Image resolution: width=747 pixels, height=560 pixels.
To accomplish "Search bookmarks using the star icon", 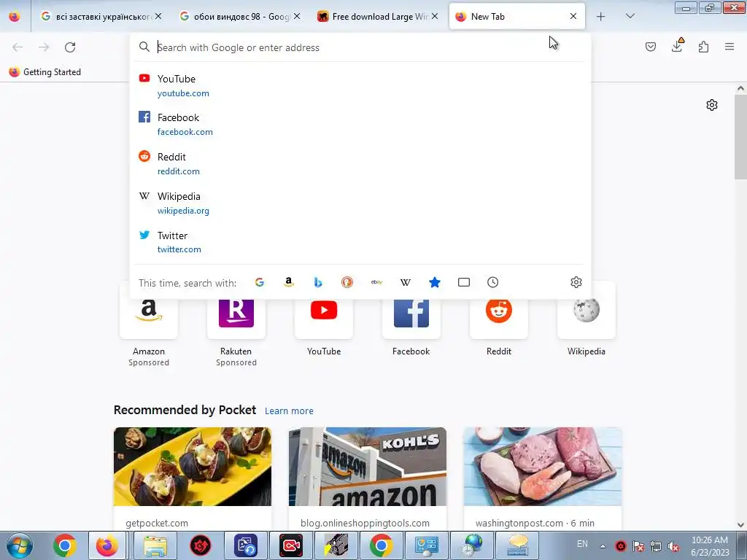I will (435, 282).
